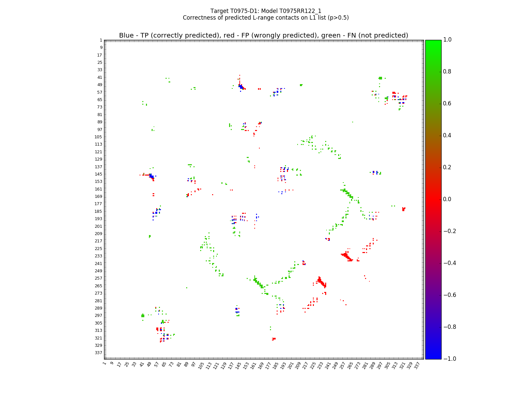Click the y-axis tick label '81'
Viewport: 532px width, 399px height.
pos(99,115)
